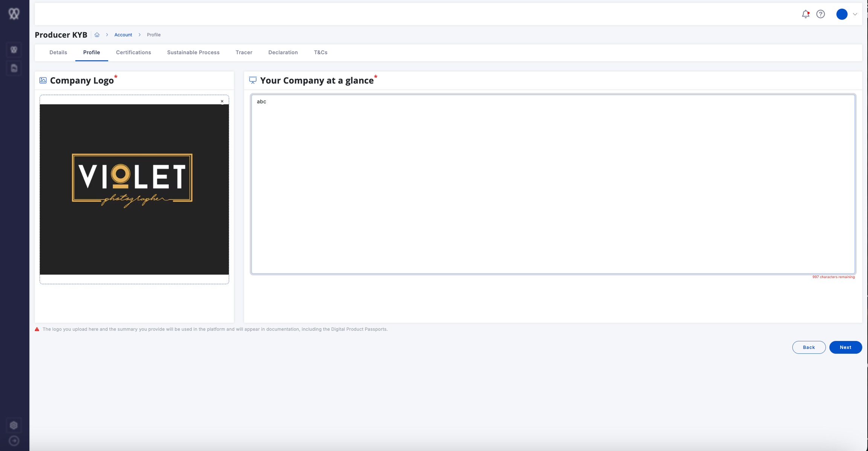Click the red warning triangle icon
Image resolution: width=868 pixels, height=451 pixels.
click(37, 329)
